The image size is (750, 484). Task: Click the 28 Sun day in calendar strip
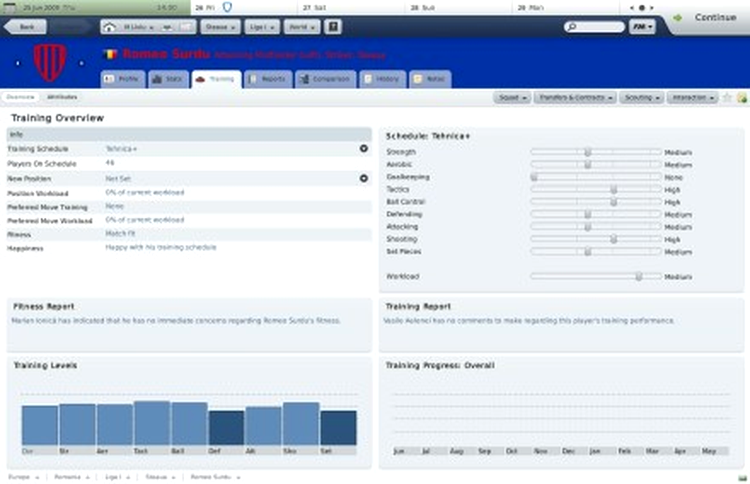(x=459, y=8)
